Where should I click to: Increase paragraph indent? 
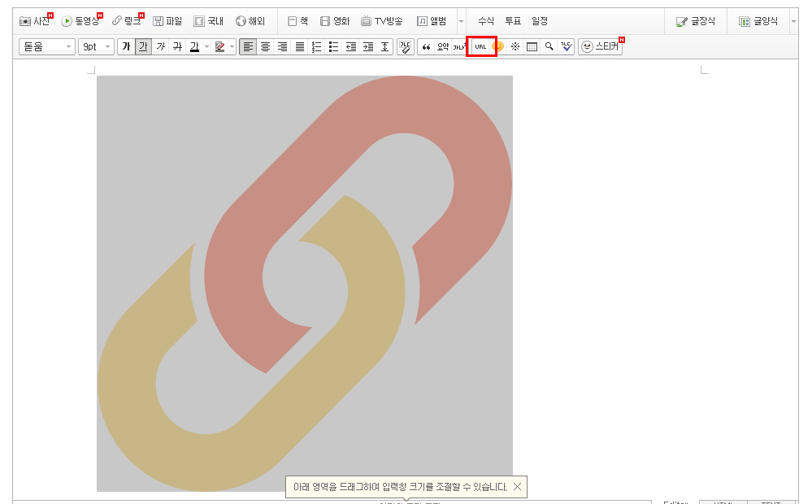coord(367,46)
